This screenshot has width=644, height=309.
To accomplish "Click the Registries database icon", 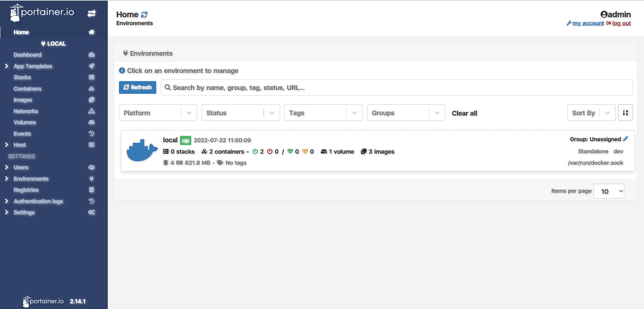I will [92, 190].
